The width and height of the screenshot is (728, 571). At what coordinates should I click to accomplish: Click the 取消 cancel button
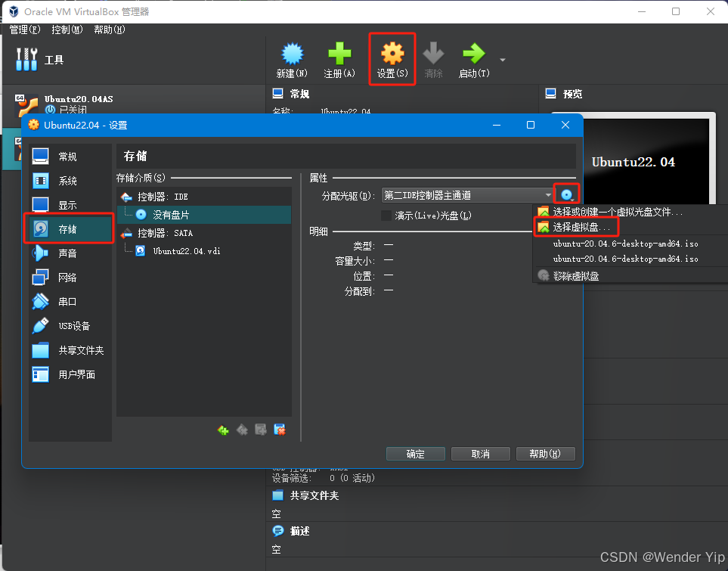(481, 454)
